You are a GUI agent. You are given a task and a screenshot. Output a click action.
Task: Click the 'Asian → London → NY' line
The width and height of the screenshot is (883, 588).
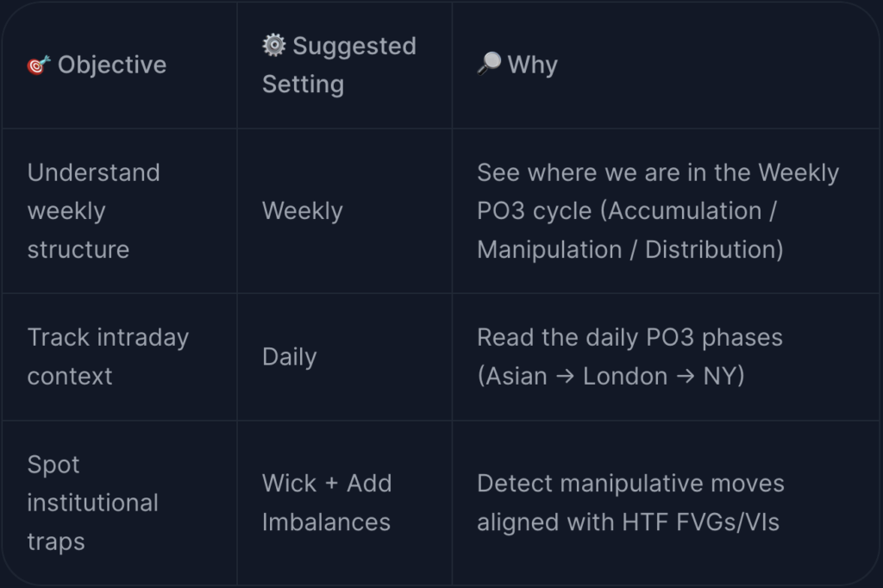[611, 376]
